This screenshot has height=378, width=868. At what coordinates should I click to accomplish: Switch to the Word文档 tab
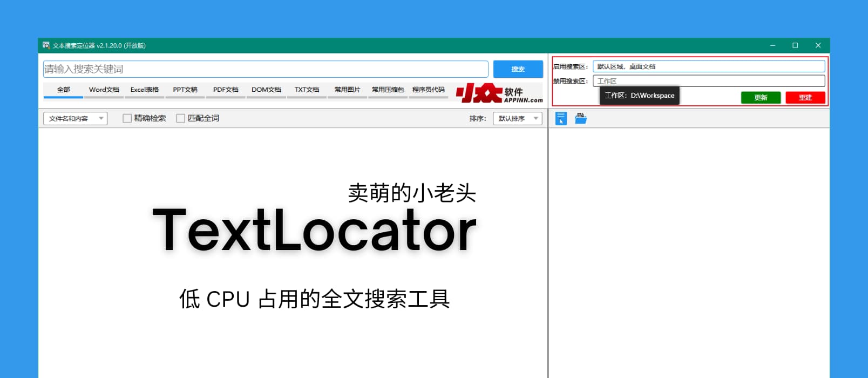pos(104,90)
